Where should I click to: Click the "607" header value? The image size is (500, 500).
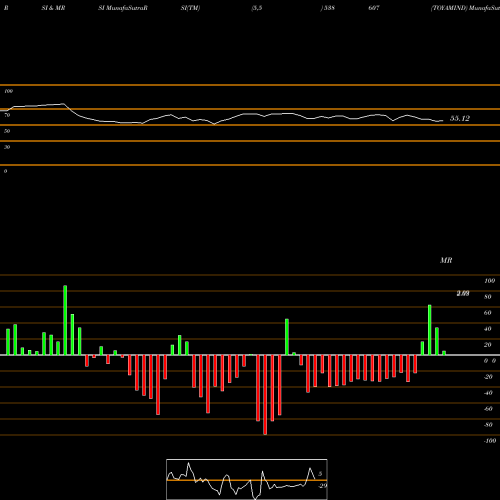tap(374, 8)
